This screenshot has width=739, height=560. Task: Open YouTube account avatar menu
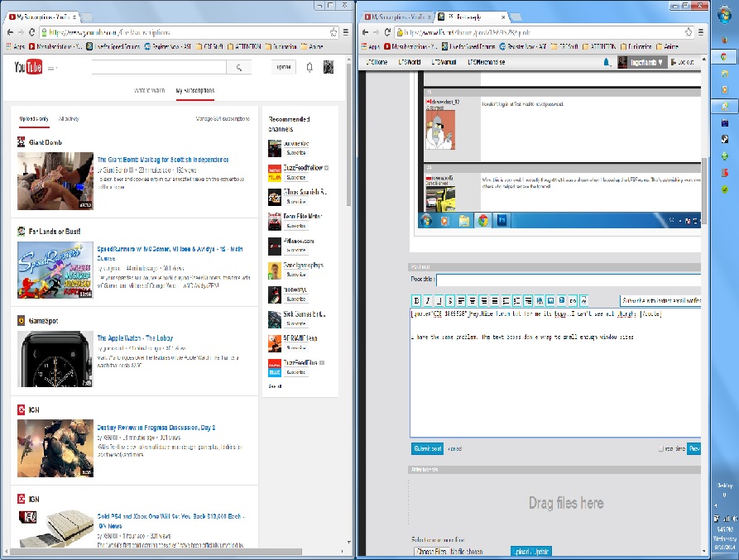[x=329, y=67]
